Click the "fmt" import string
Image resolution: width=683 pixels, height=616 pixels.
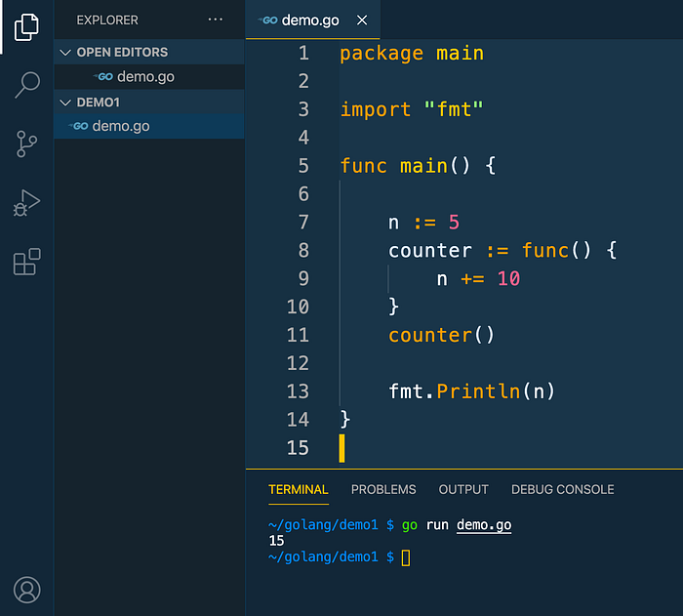(454, 109)
